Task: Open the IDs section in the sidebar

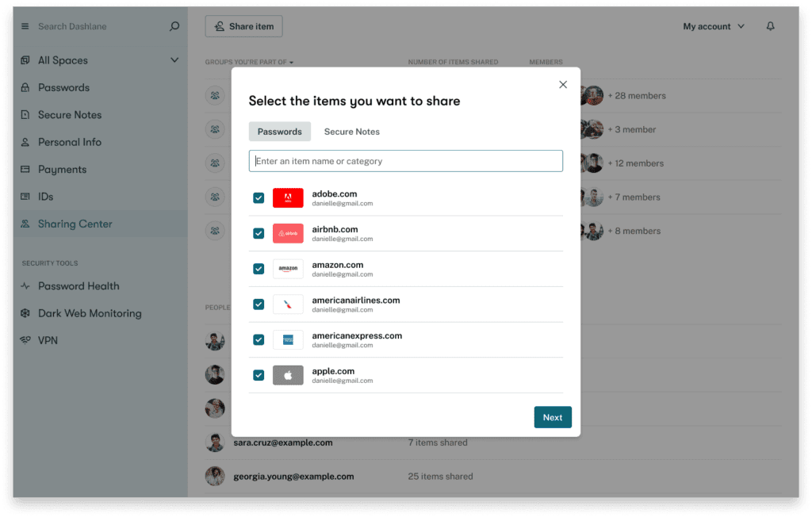Action: pyautogui.click(x=25, y=196)
